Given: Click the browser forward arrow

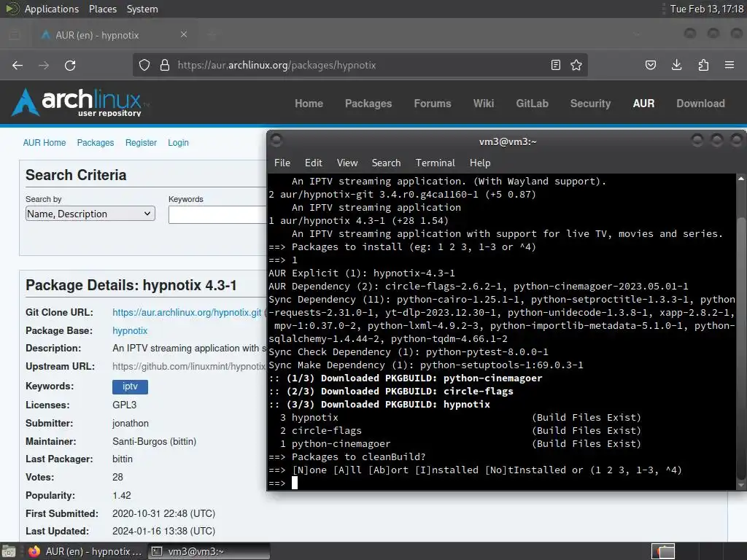Looking at the screenshot, I should tap(44, 65).
